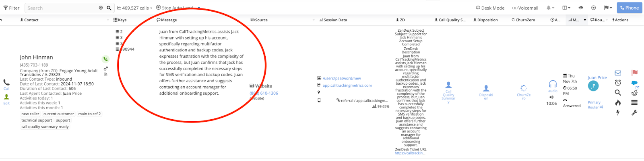This screenshot has height=161, width=644.
Task: Click the flame icon in Actions column
Action: click(618, 103)
